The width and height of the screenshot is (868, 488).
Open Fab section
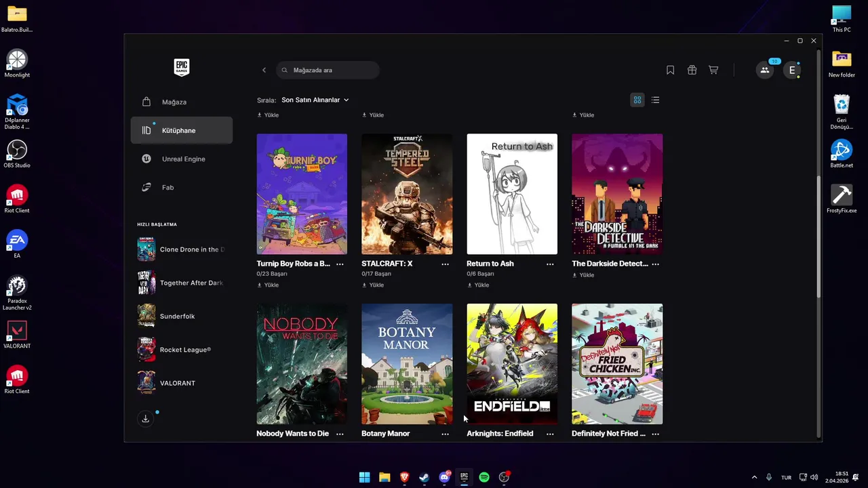182,187
